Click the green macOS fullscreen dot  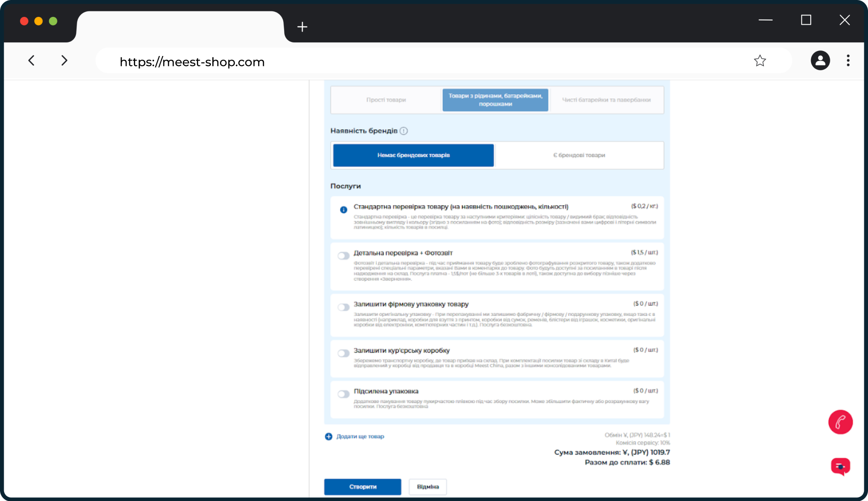coord(53,21)
